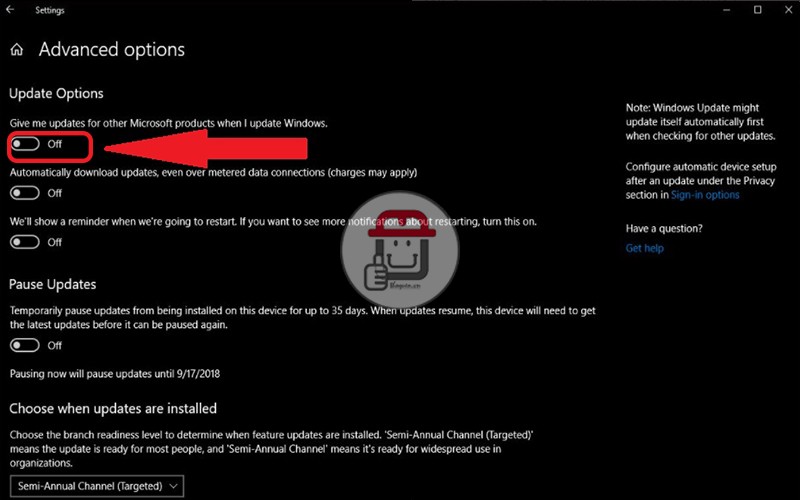Image resolution: width=800 pixels, height=500 pixels.
Task: Toggle automatic downloads over metered connections
Action: (26, 193)
